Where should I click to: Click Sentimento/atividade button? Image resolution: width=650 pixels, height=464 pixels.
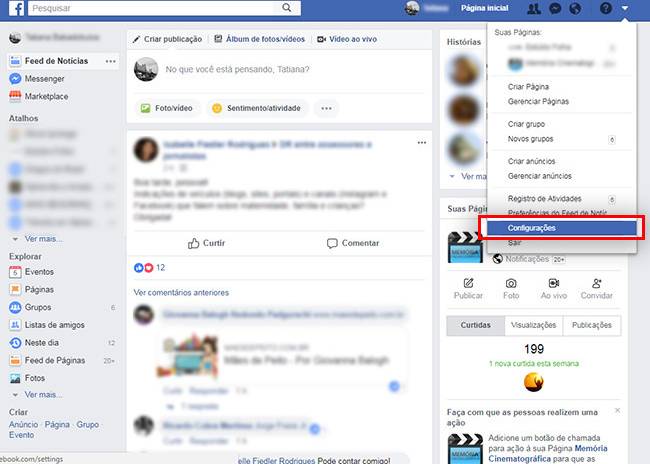pos(257,108)
